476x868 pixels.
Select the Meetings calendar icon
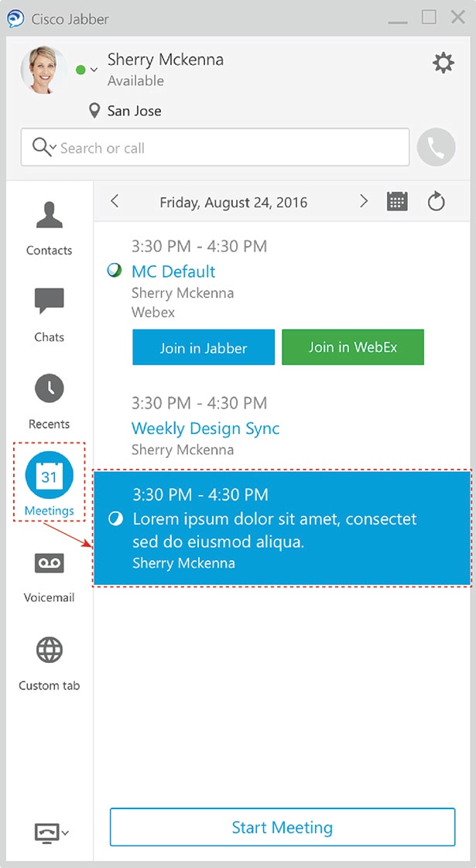[x=50, y=475]
